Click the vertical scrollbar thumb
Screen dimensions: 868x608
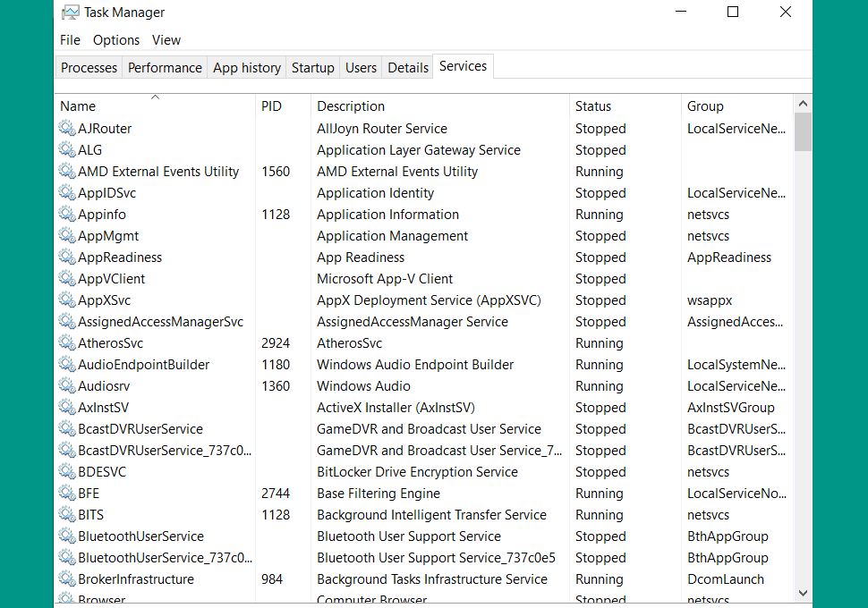pyautogui.click(x=804, y=131)
